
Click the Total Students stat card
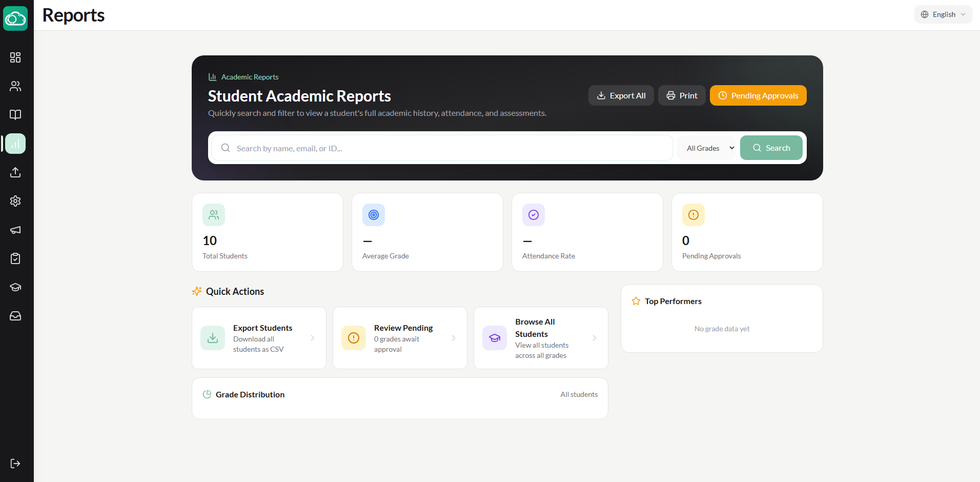click(268, 232)
